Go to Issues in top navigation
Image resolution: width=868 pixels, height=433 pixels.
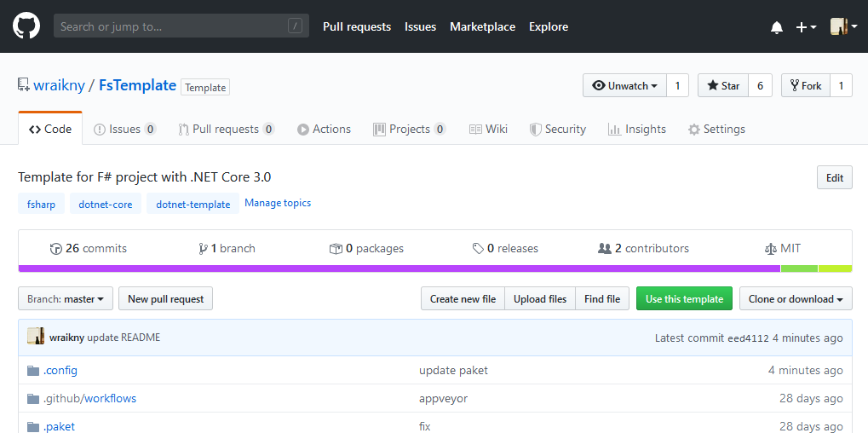420,26
